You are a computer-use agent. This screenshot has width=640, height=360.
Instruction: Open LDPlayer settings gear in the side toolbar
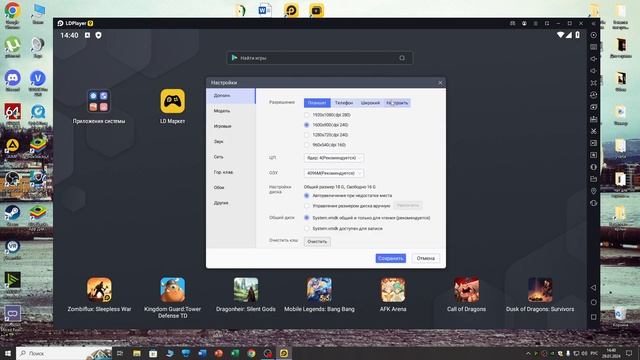[594, 35]
